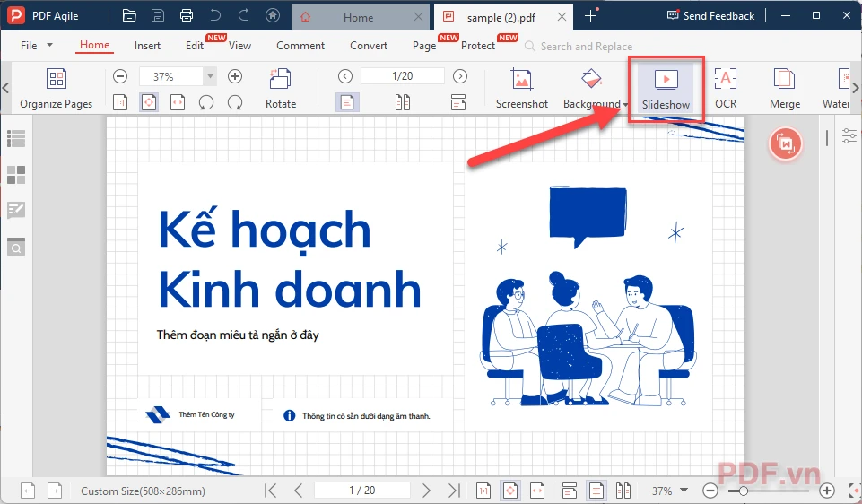This screenshot has width=862, height=504.
Task: Click the Save disk icon
Action: tap(158, 15)
